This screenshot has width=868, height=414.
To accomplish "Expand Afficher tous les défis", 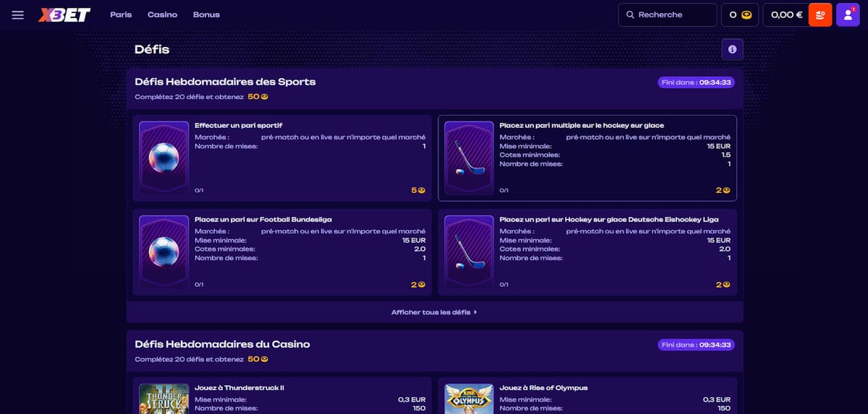I will (x=434, y=312).
